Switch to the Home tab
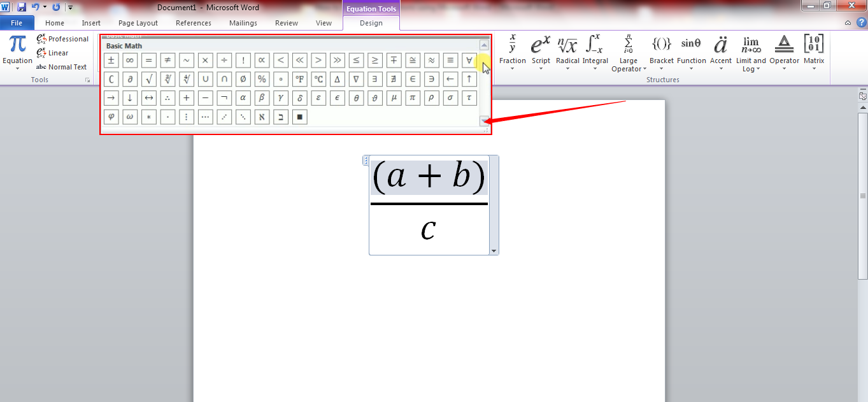This screenshot has width=868, height=402. [x=54, y=22]
